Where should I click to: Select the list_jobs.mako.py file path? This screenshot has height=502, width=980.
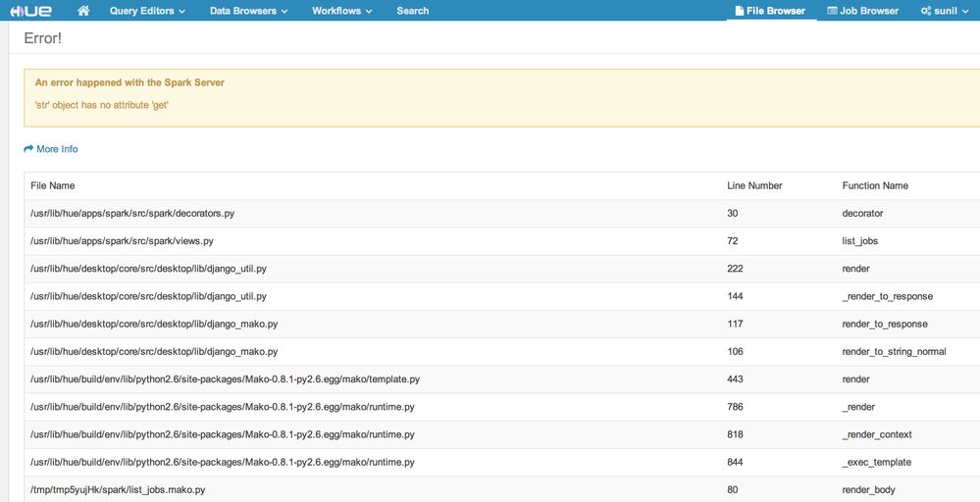pos(118,489)
